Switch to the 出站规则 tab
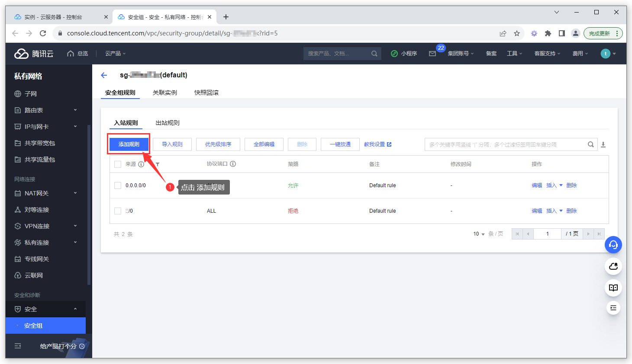Image resolution: width=632 pixels, height=364 pixels. point(168,123)
